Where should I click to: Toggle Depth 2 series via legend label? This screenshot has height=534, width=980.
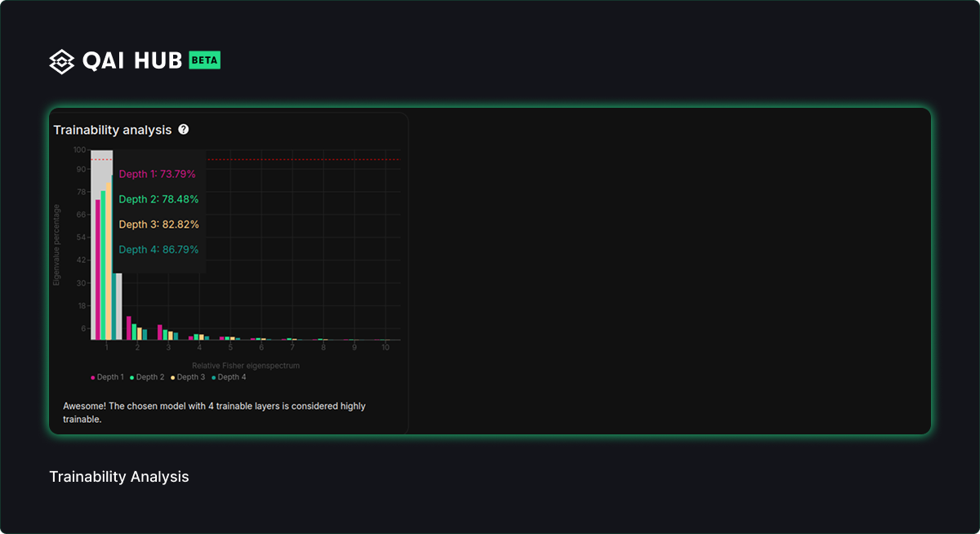[150, 377]
